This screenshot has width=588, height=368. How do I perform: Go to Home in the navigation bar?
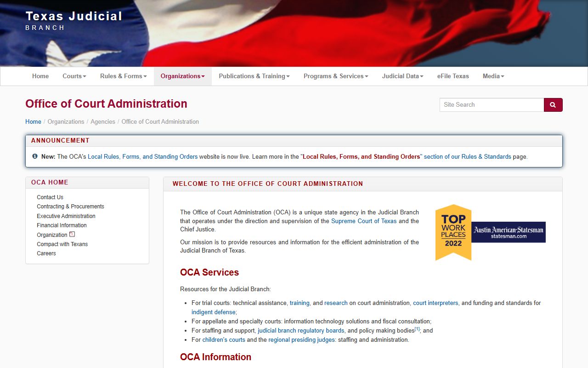[40, 76]
